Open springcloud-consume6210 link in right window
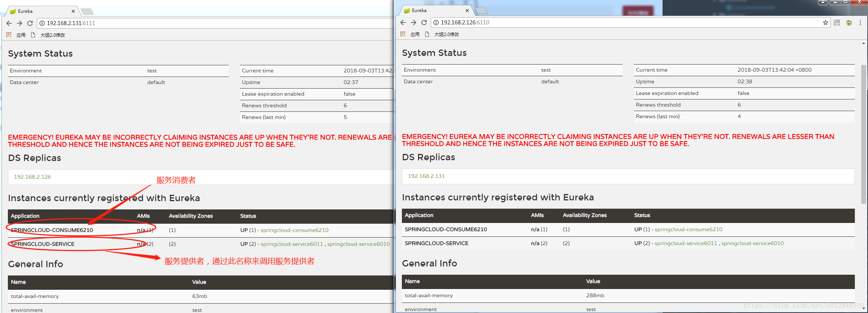Image resolution: width=868 pixels, height=313 pixels. [688, 229]
